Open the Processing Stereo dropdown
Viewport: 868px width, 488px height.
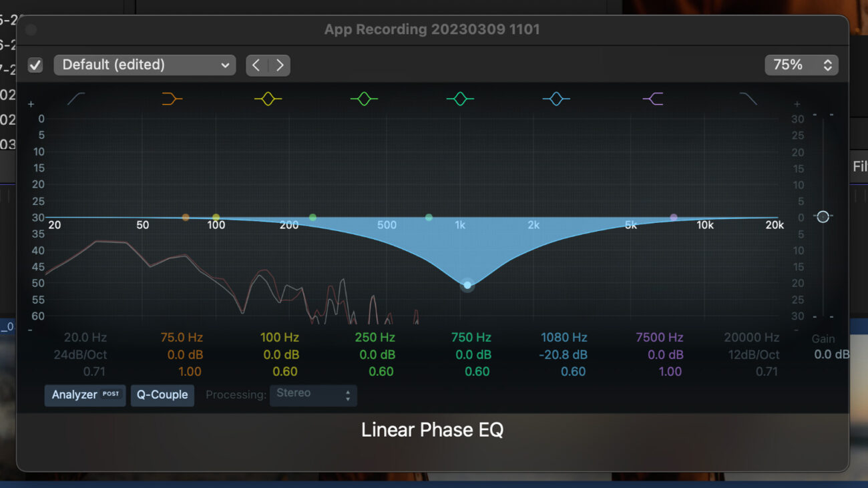coord(313,395)
